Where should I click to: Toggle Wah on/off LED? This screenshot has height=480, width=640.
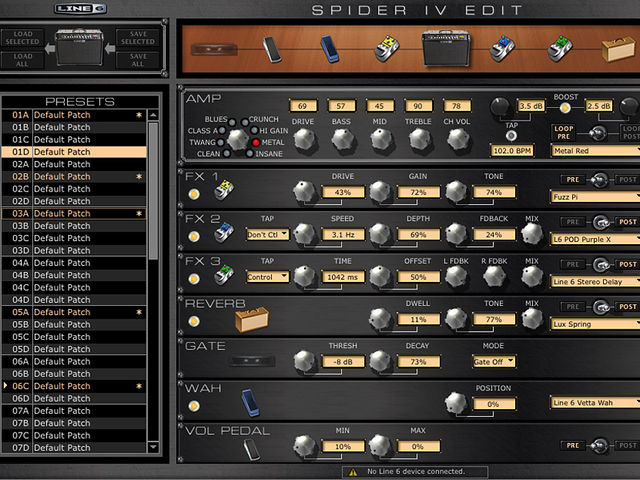pyautogui.click(x=194, y=406)
